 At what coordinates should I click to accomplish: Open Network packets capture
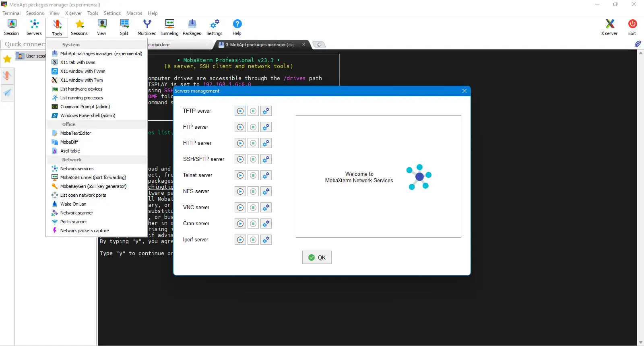click(97, 231)
